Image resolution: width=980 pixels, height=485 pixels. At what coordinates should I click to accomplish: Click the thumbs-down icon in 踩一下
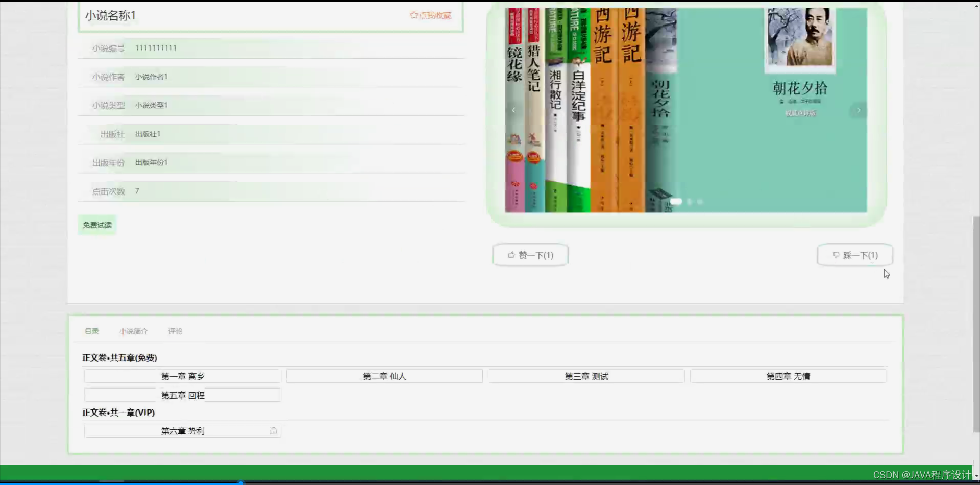tap(836, 255)
